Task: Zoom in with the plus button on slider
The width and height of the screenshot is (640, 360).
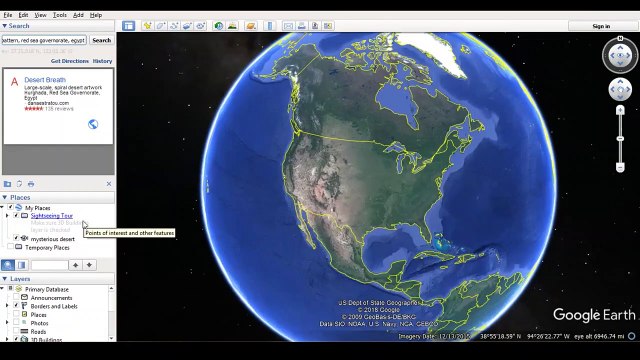Action: coord(620,110)
